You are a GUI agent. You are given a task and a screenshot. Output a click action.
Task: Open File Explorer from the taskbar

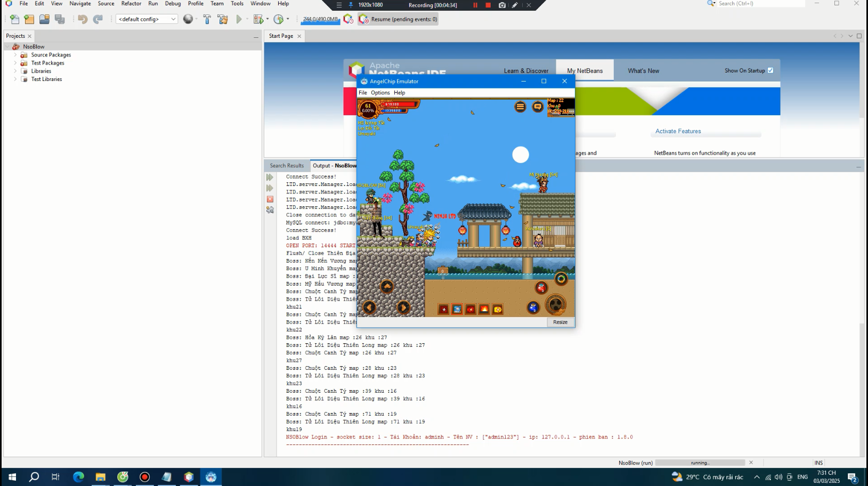coord(100,477)
